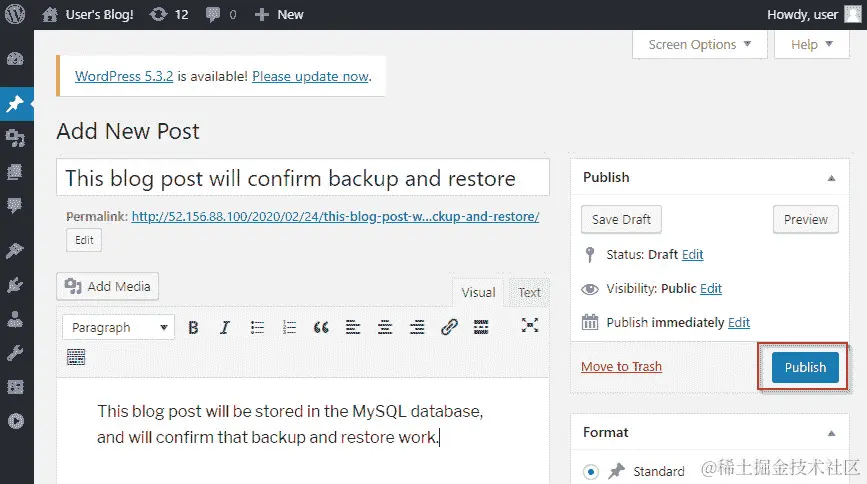Open Paragraph format dropdown
The image size is (867, 484).
(x=118, y=327)
